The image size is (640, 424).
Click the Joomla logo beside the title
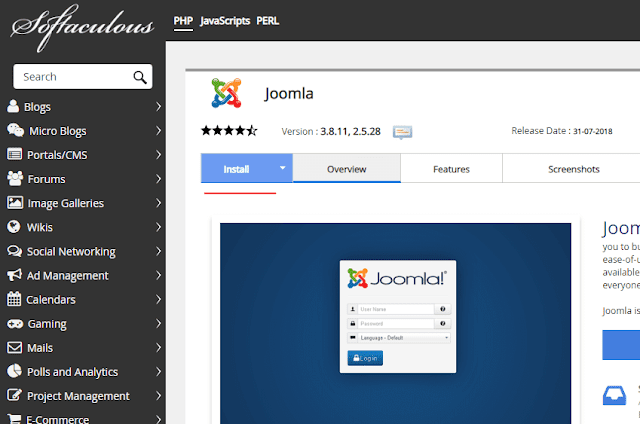(x=227, y=93)
